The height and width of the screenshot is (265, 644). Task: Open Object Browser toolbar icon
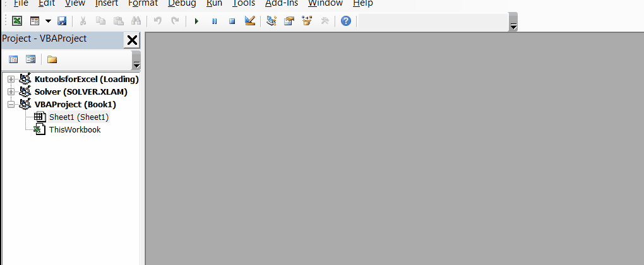(x=307, y=21)
